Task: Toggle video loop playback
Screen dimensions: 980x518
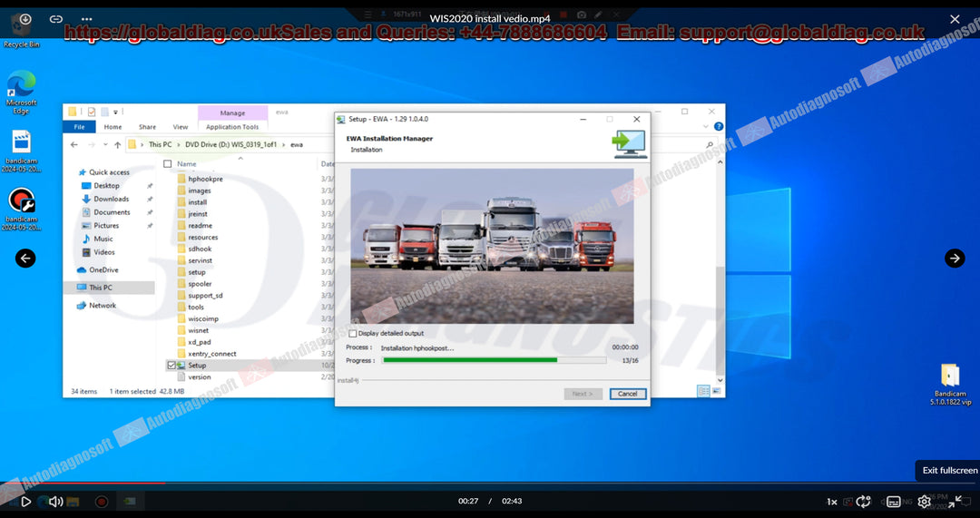Action: pyautogui.click(x=864, y=501)
